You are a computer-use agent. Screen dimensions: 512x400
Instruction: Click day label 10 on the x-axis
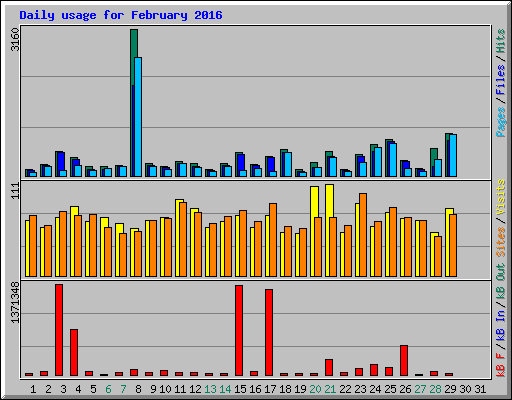pos(165,389)
